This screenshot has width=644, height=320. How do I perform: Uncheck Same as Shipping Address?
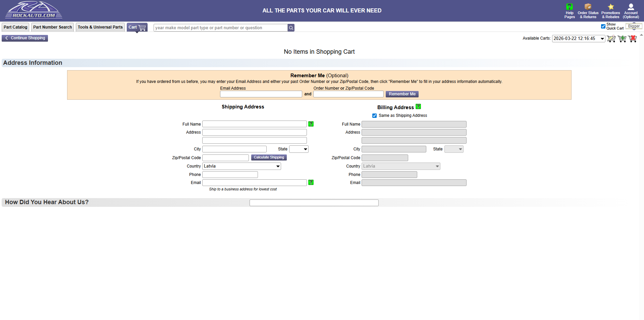tap(374, 116)
